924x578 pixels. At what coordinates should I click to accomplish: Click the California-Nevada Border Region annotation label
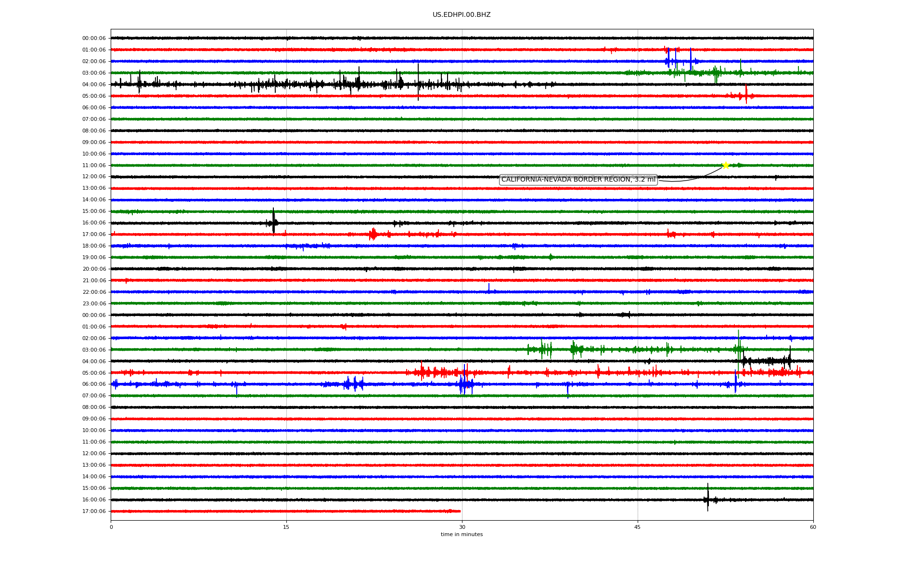tap(578, 180)
